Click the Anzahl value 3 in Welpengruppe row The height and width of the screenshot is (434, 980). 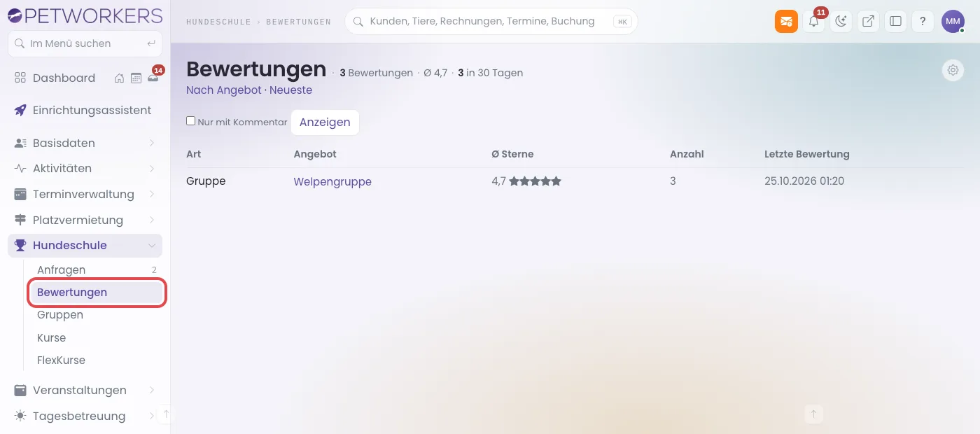[x=673, y=181]
